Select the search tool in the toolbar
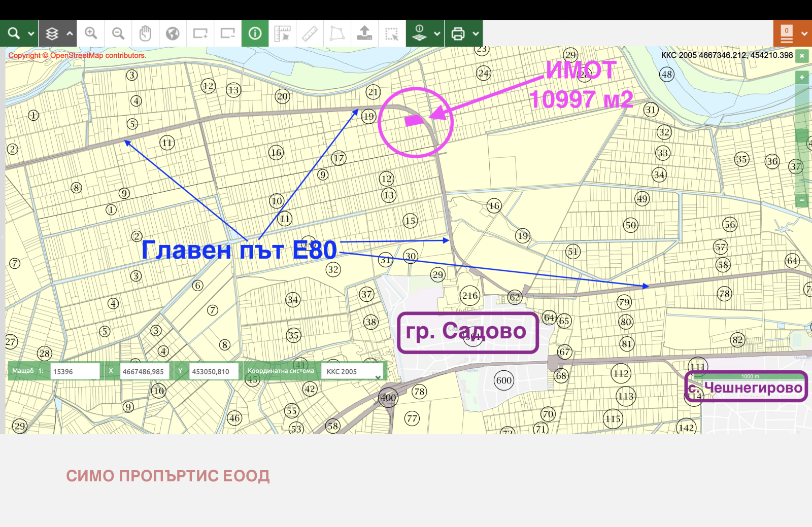Screen dimensions: 812x527 point(13,33)
